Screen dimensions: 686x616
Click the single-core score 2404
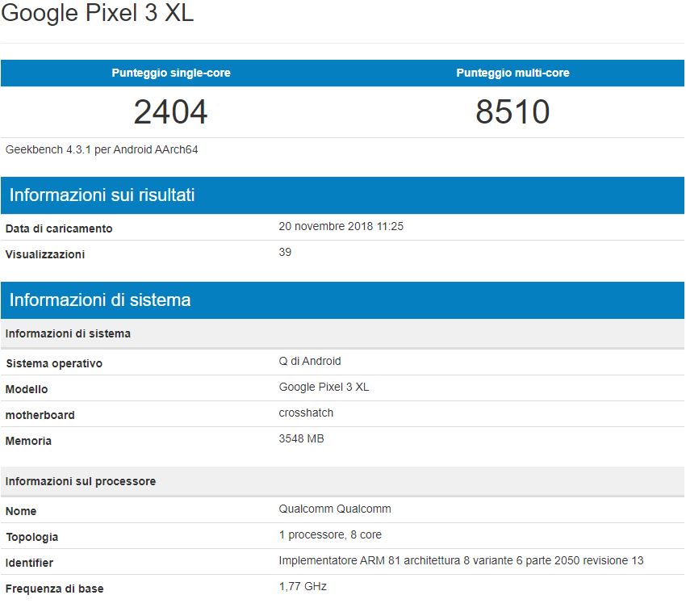click(171, 112)
